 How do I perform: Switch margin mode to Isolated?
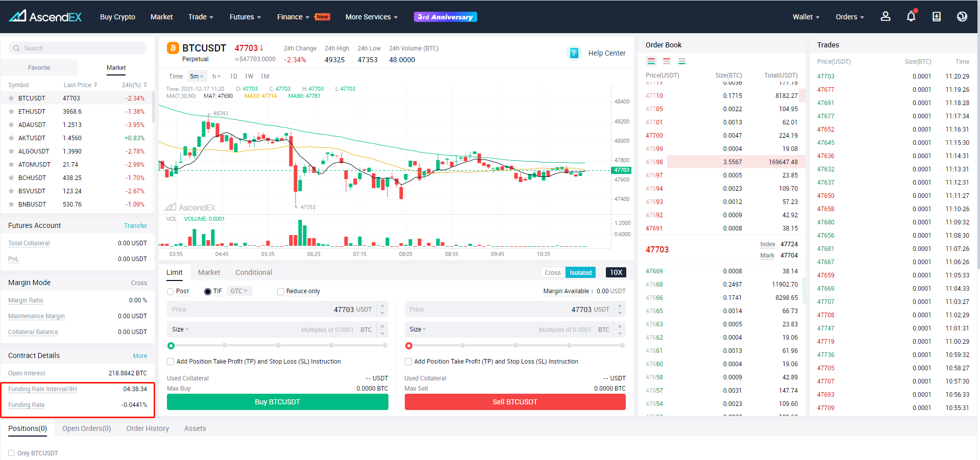click(581, 273)
